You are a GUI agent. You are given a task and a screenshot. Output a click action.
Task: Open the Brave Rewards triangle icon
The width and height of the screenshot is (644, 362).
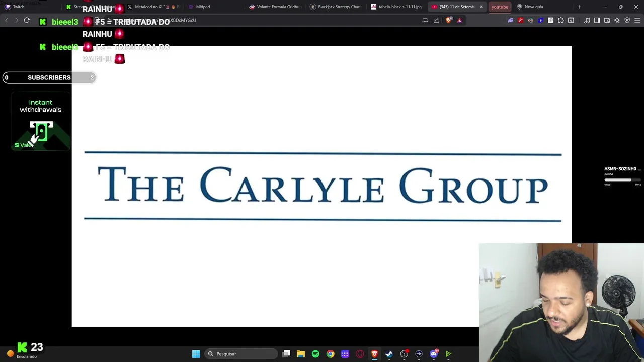click(x=459, y=20)
